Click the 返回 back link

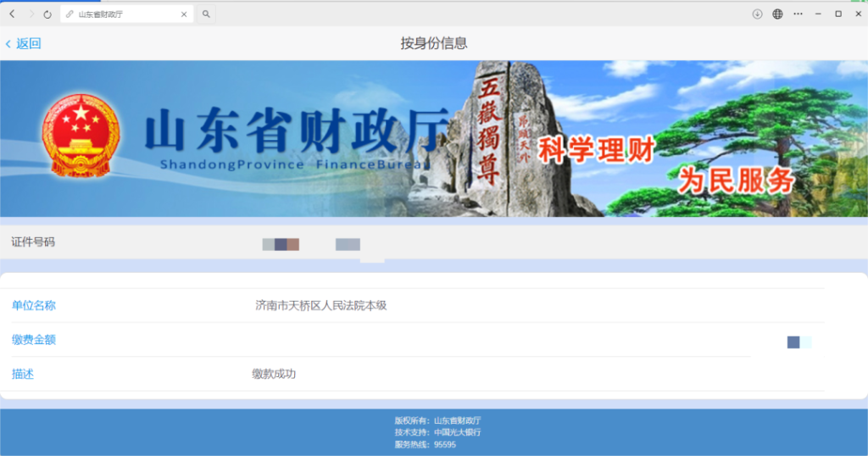pos(24,43)
